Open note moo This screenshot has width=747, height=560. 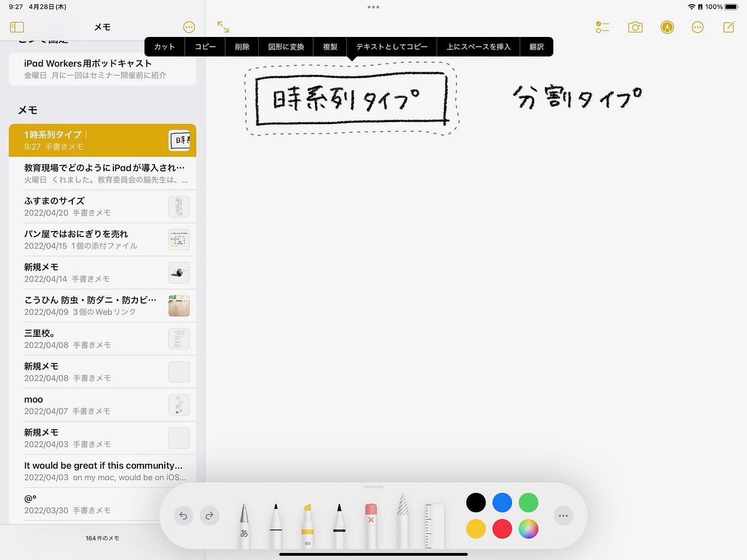click(103, 405)
